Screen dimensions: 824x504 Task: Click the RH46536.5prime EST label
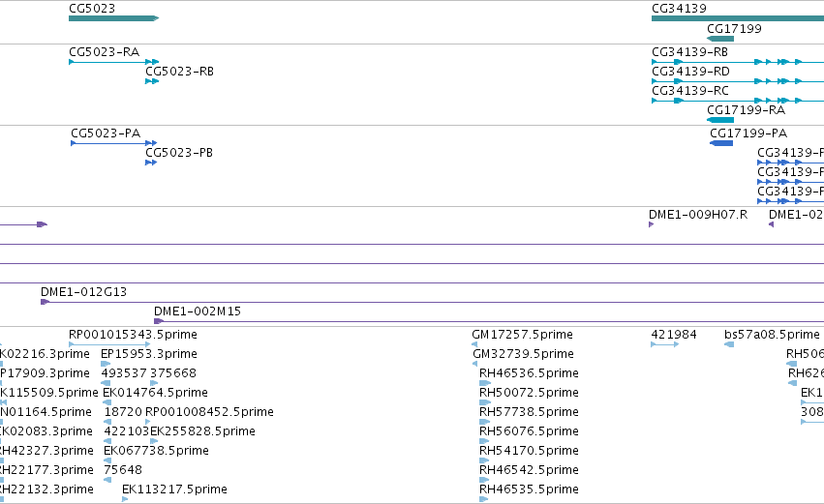529,373
